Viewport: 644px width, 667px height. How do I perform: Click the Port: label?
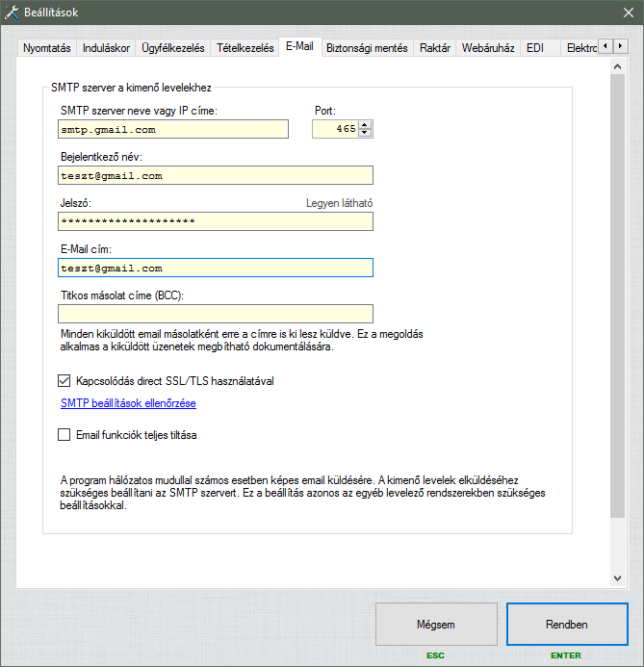pos(325,111)
